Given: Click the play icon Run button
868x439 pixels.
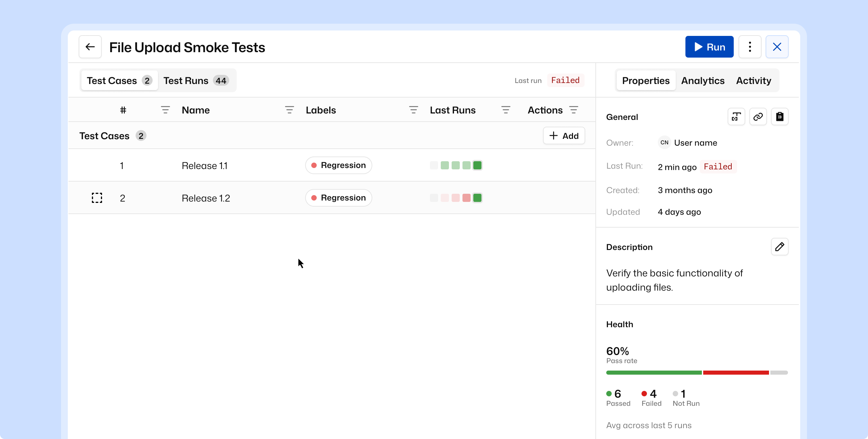Looking at the screenshot, I should pyautogui.click(x=709, y=47).
